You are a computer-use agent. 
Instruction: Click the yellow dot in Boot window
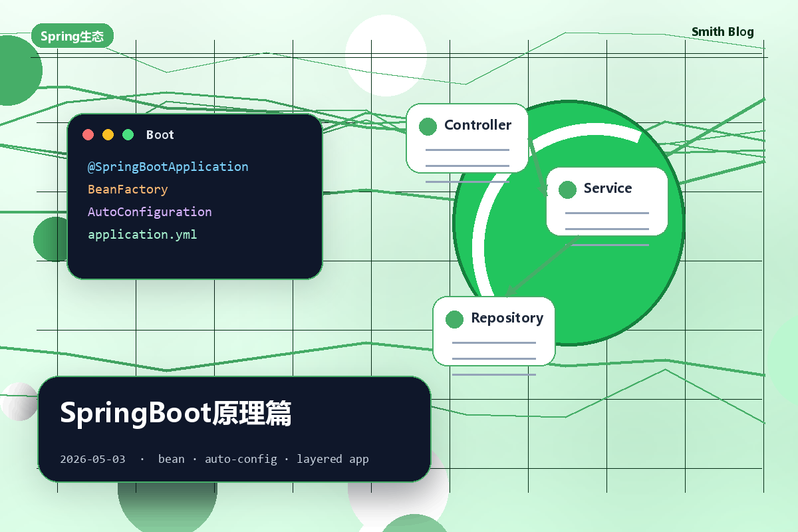108,135
